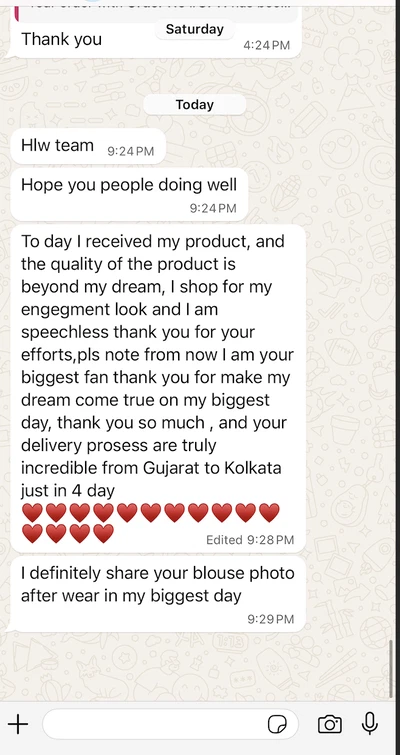Select the "Hlw team" message bubble
Screen dimensions: 400x755
pos(88,146)
